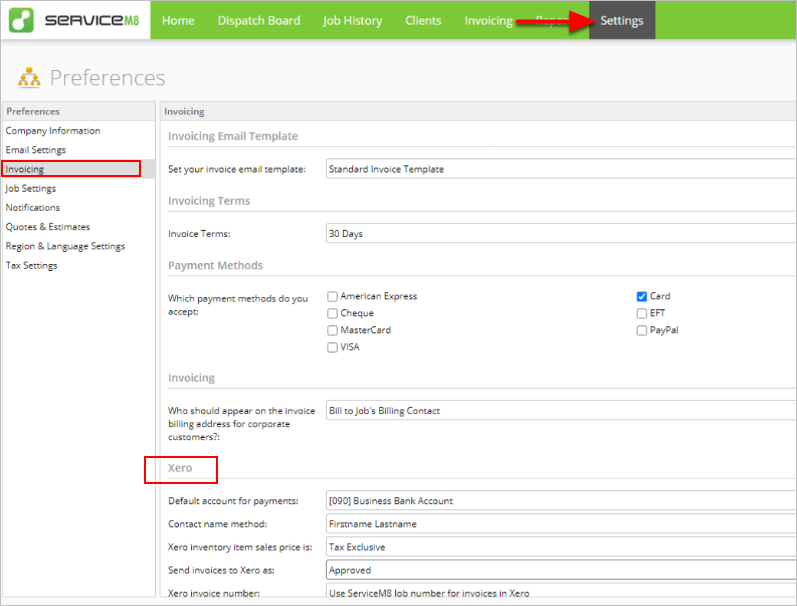Screen dimensions: 797x606
Task: Click the Preferences org-chart icon
Action: (29, 78)
